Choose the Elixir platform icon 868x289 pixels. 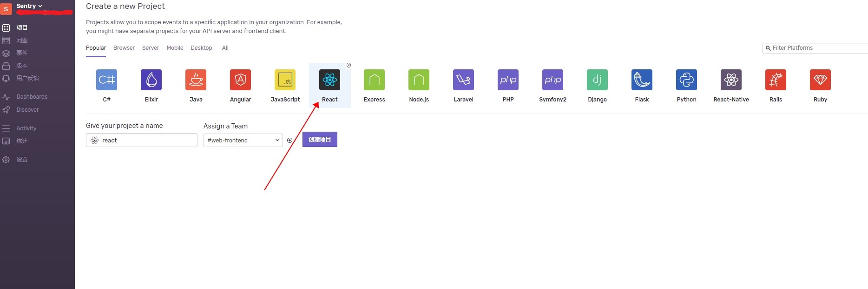(x=151, y=80)
